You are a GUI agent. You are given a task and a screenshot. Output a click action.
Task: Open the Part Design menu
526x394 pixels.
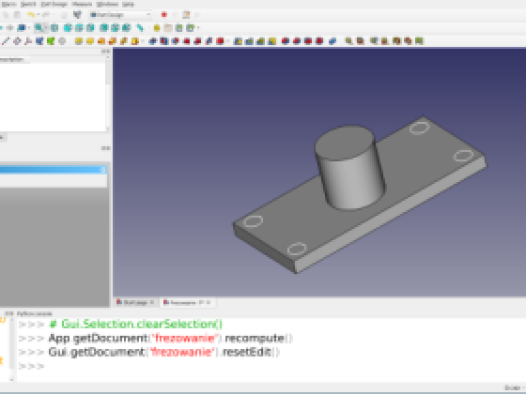pyautogui.click(x=54, y=4)
